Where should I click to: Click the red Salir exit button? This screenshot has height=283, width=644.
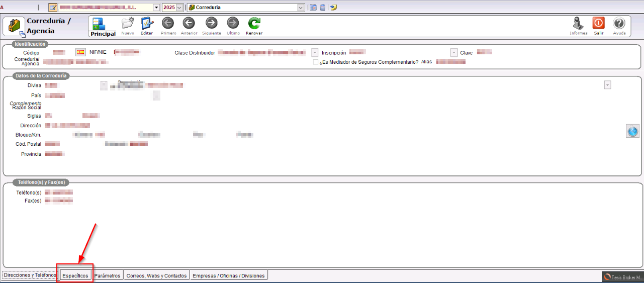[x=599, y=26]
